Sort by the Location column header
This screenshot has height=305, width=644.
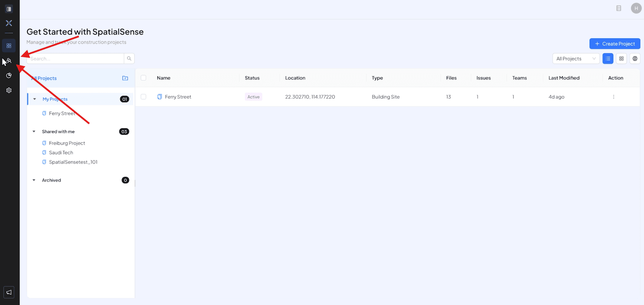[x=295, y=78]
